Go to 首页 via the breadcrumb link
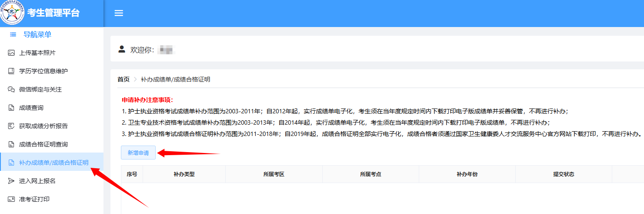The width and height of the screenshot is (644, 214). (123, 79)
